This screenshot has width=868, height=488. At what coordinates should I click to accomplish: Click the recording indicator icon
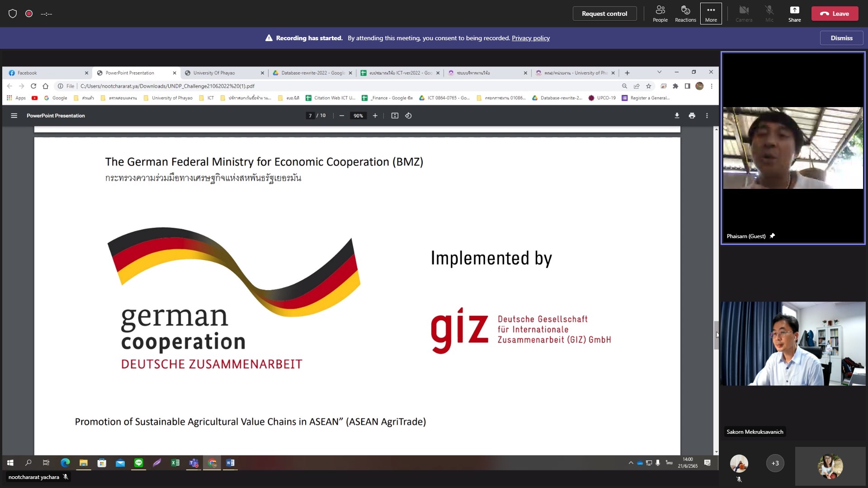(29, 14)
